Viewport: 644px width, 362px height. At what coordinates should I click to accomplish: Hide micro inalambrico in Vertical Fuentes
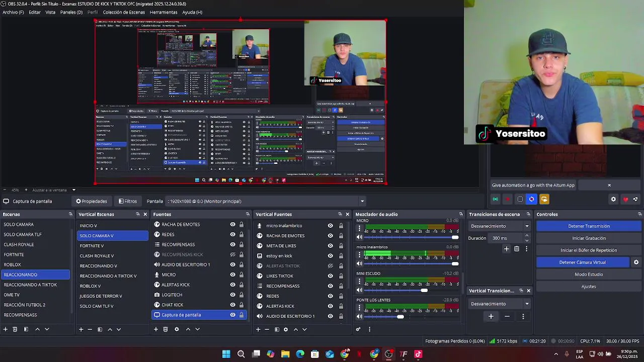pyautogui.click(x=330, y=226)
